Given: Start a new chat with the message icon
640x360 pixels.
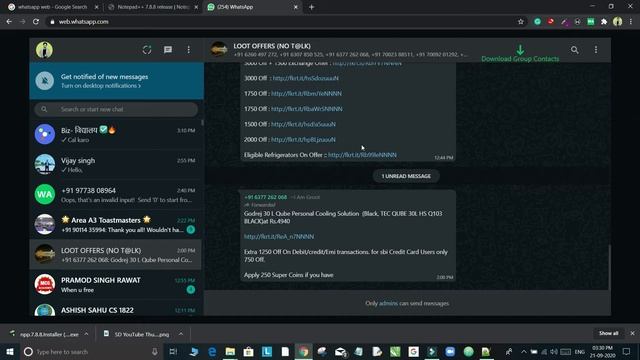Looking at the screenshot, I should coord(168,50).
